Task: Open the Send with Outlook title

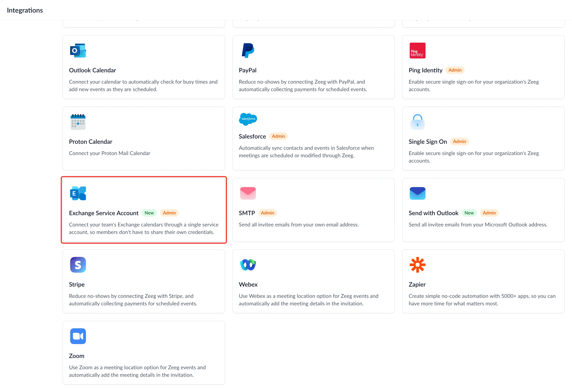Action: click(433, 213)
